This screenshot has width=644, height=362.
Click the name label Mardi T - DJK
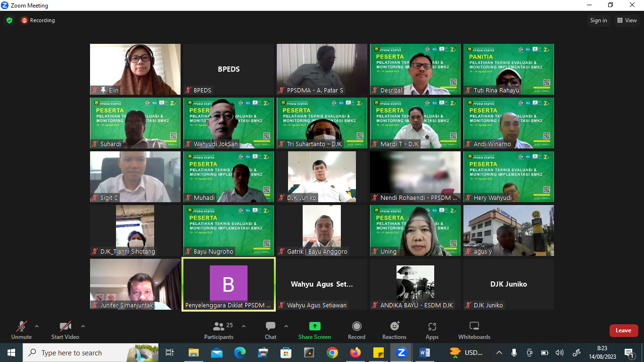(400, 144)
